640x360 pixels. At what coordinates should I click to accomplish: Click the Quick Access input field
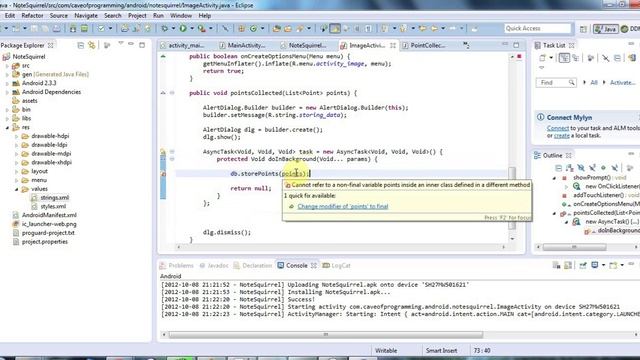pos(537,28)
